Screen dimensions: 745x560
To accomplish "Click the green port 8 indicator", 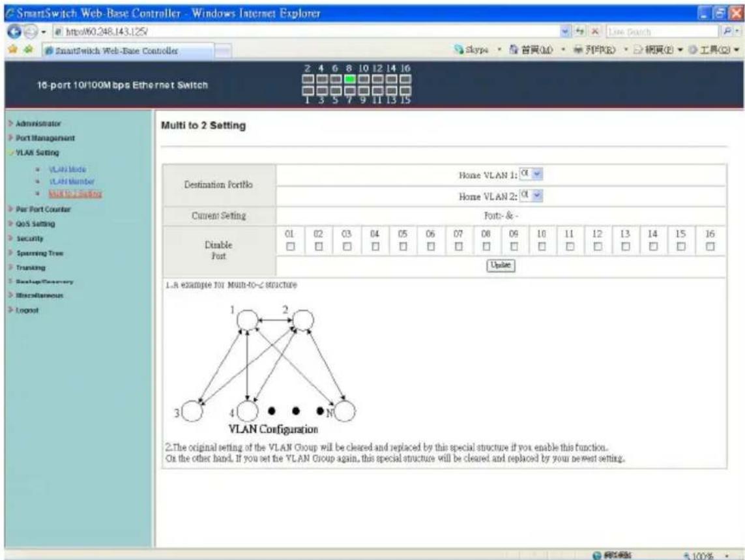I will tap(350, 80).
